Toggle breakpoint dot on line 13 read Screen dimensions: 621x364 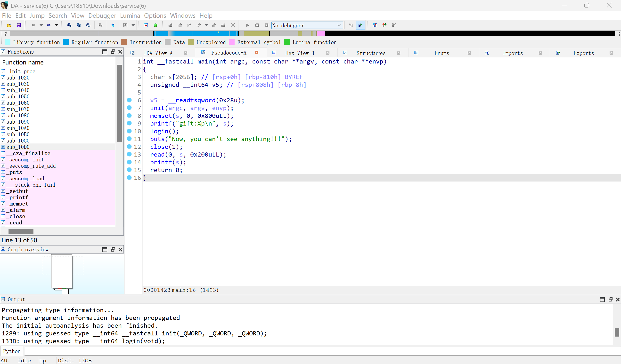click(x=129, y=154)
